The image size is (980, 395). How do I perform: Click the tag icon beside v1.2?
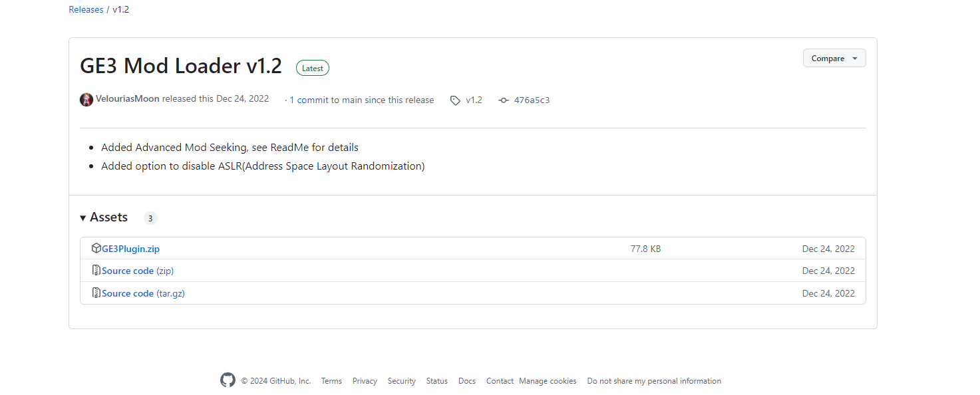[455, 100]
